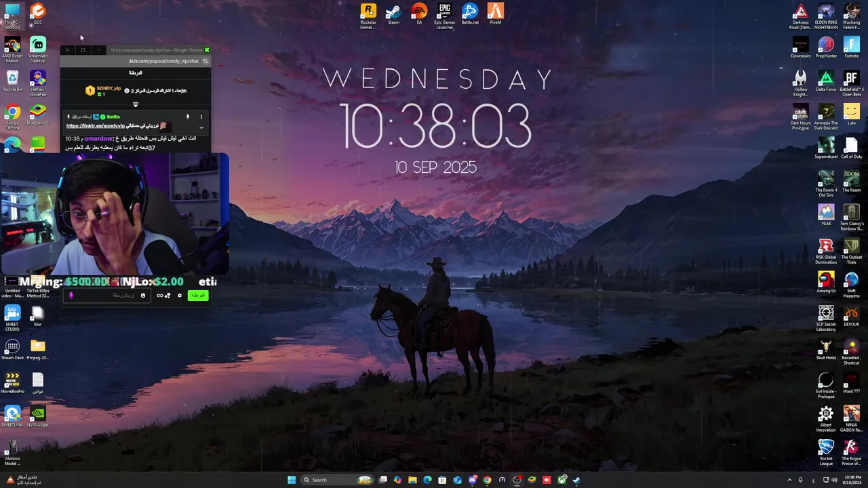Open File Explorer from the taskbar
The width and height of the screenshot is (868, 488).
click(412, 480)
